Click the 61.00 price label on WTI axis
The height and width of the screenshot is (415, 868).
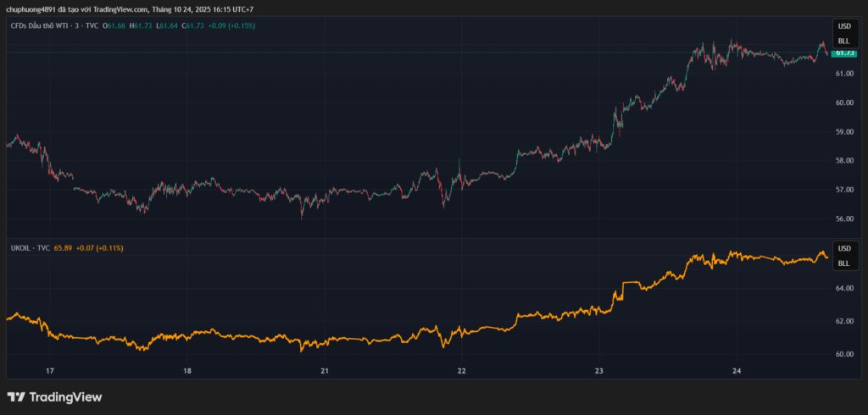coord(844,74)
